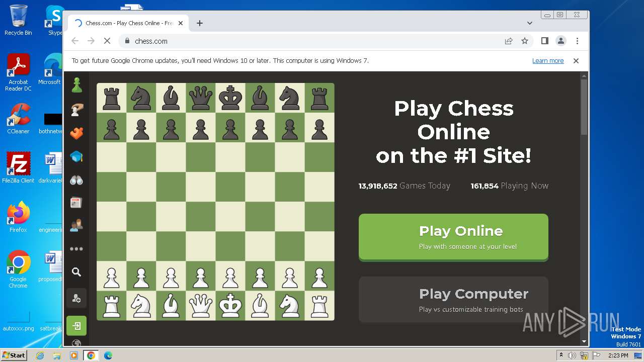Select the black queen on the board

click(x=201, y=98)
